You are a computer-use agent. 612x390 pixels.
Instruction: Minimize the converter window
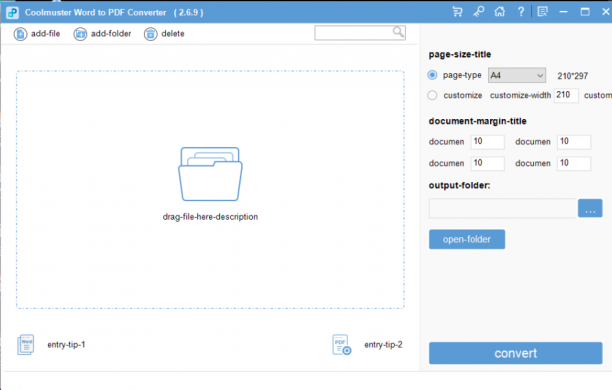click(563, 12)
